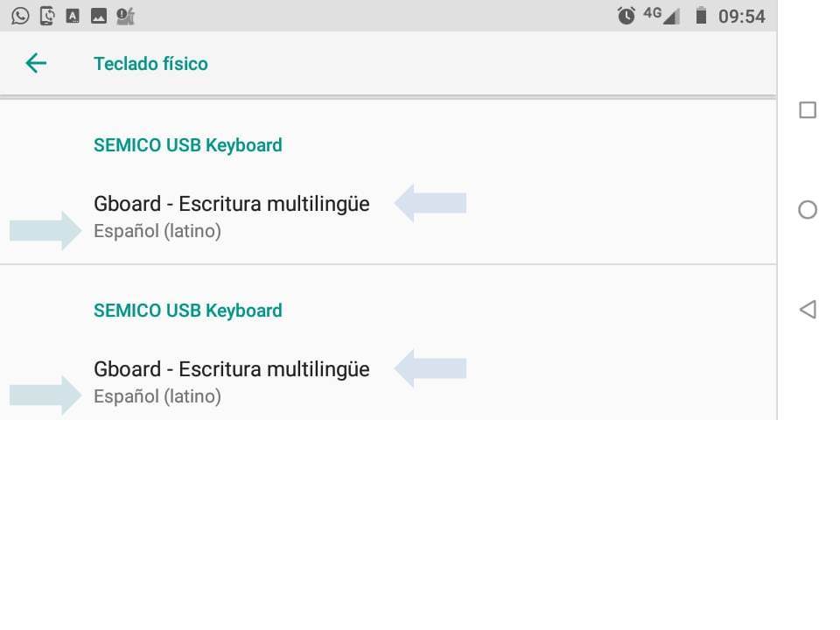
Task: Tap the fifth notification icon in status bar
Action: click(125, 16)
